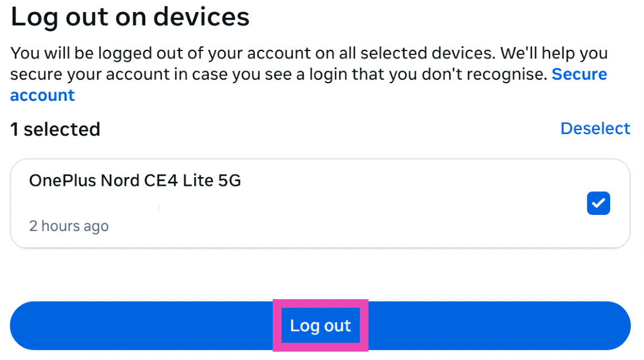The height and width of the screenshot is (360, 644).
Task: Click the white tick icon in the checkbox
Action: [598, 203]
